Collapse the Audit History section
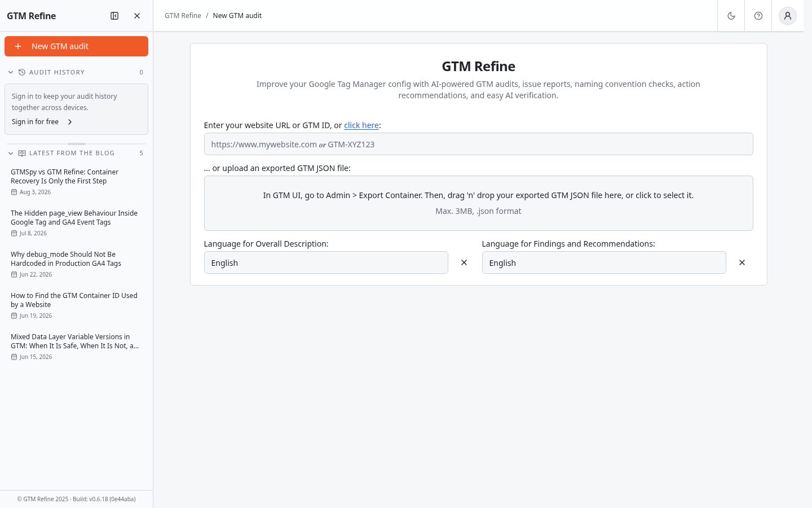This screenshot has height=508, width=812. [11, 72]
